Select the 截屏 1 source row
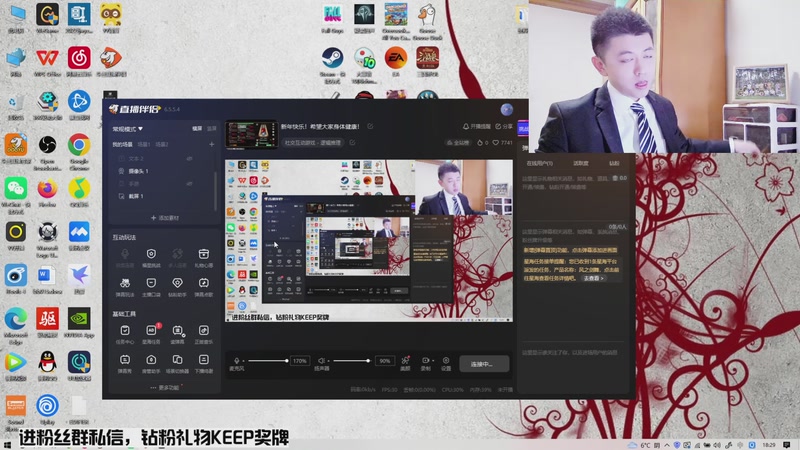The image size is (800, 450). click(163, 196)
